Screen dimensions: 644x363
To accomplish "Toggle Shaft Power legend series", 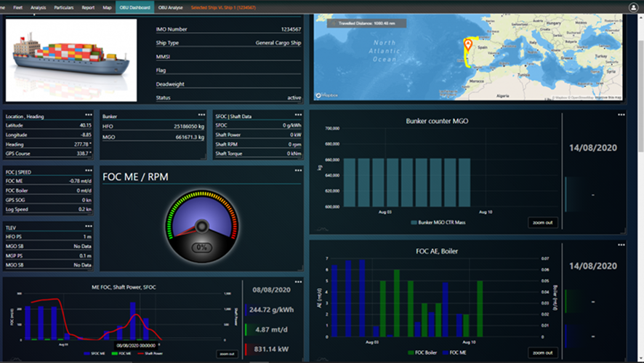I will pos(150,354).
